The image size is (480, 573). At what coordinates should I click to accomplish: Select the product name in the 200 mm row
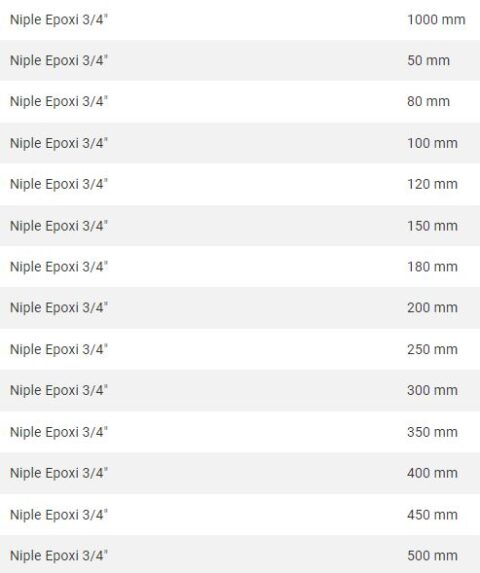pyautogui.click(x=59, y=308)
